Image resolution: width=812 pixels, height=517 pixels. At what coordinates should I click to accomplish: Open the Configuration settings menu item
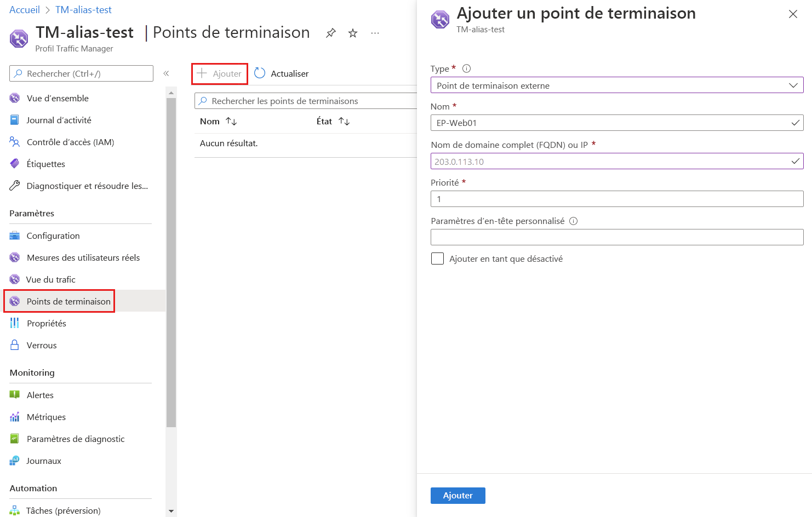click(x=53, y=236)
